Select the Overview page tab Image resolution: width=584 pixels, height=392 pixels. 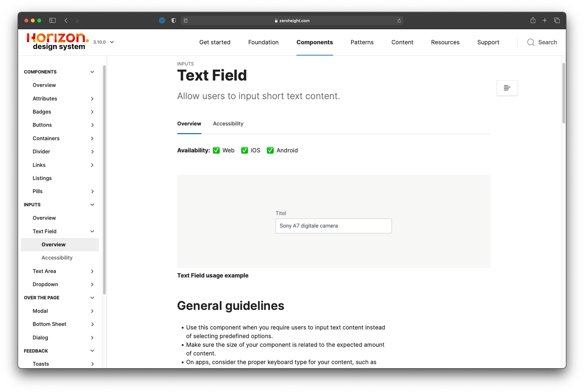[189, 124]
